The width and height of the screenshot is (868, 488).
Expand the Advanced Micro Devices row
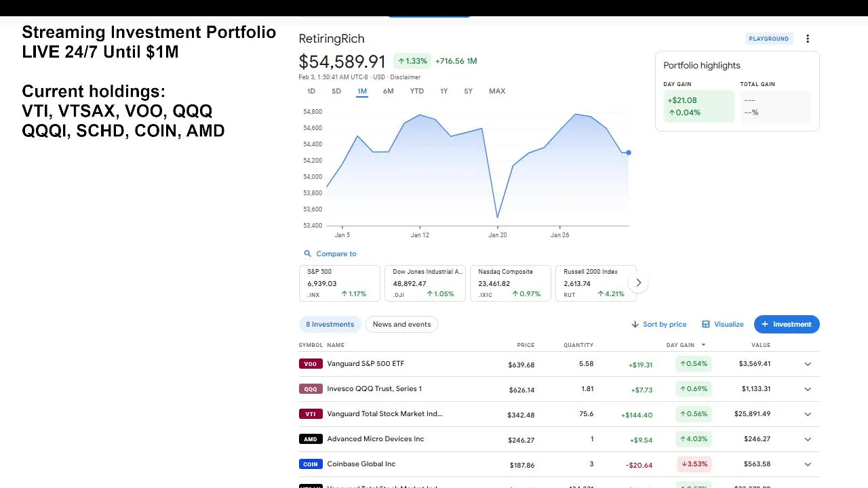pyautogui.click(x=808, y=439)
